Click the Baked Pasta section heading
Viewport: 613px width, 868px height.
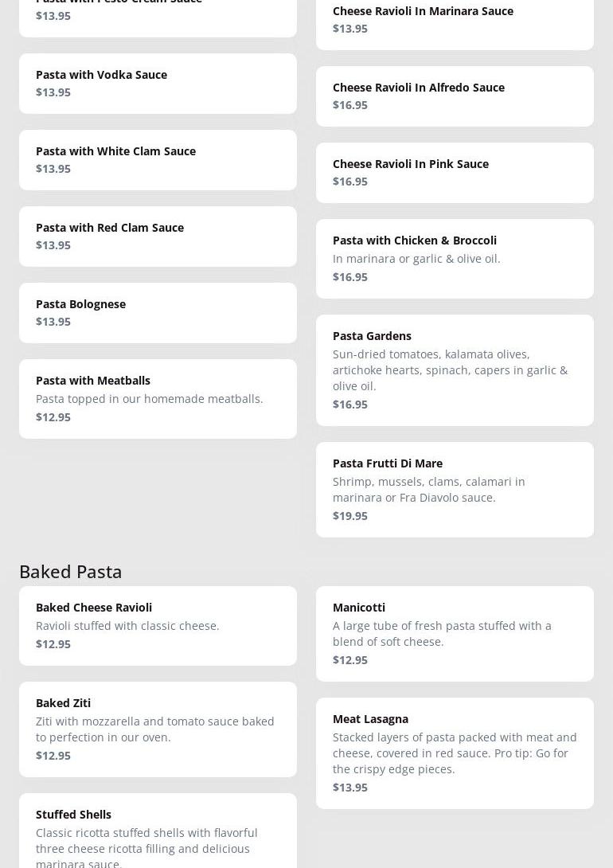pos(71,571)
